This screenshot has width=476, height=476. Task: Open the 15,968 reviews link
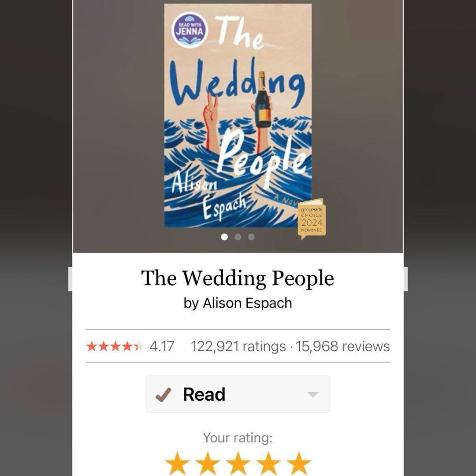pos(342,346)
